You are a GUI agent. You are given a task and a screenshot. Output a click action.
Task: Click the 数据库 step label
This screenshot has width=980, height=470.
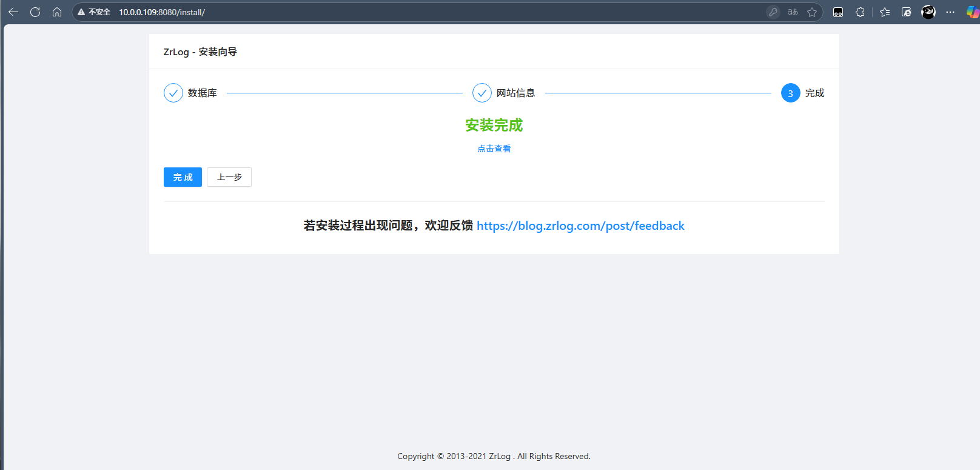point(203,93)
